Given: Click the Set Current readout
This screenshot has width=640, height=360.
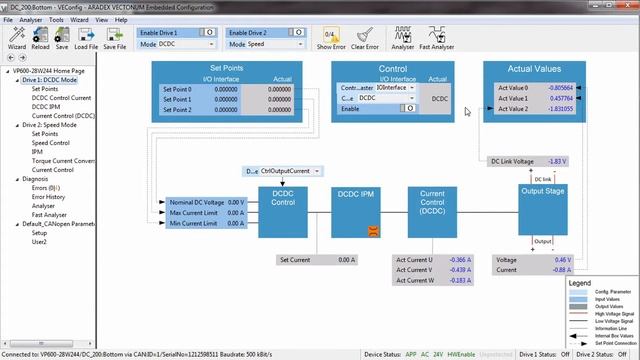Looking at the screenshot, I should coord(317,260).
